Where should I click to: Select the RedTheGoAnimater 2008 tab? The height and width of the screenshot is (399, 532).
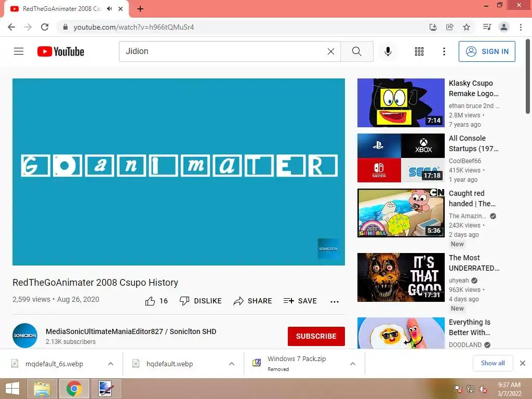66,9
